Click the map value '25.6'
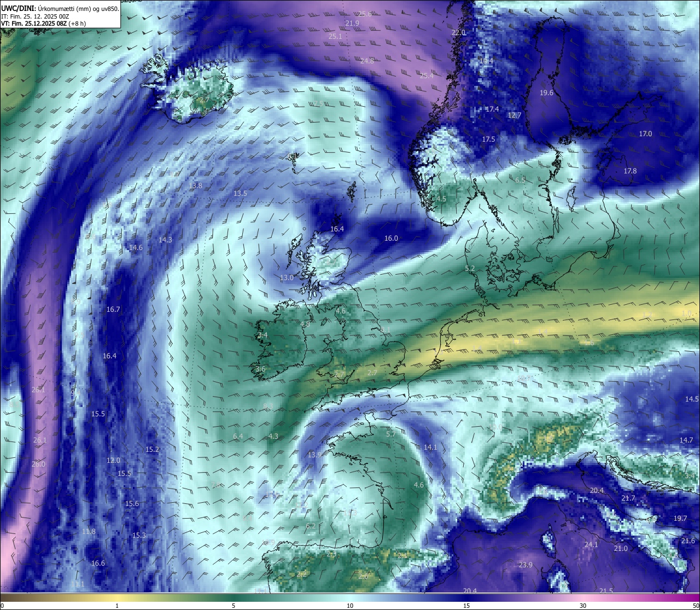The image size is (700, 610). click(x=365, y=14)
